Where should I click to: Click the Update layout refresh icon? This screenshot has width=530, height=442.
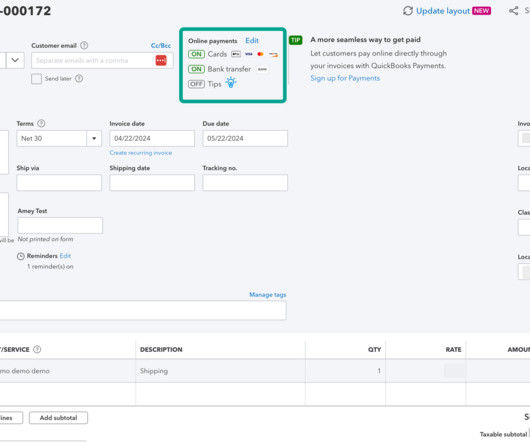408,11
